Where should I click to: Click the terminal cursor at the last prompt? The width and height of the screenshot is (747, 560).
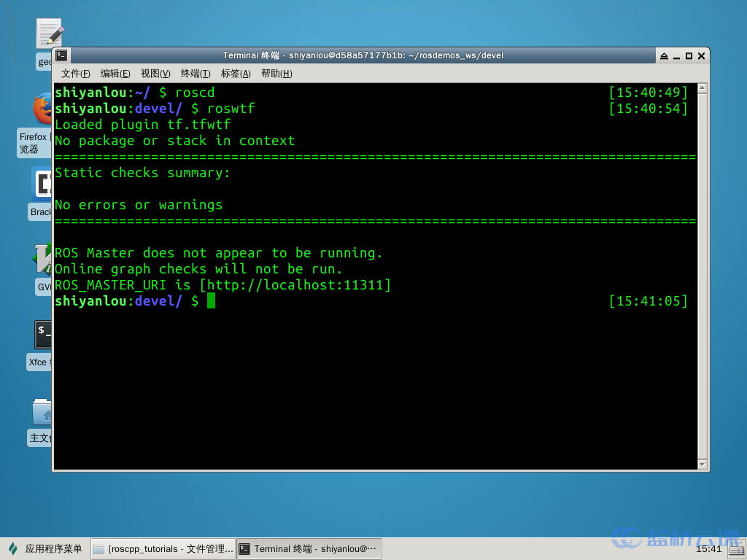[x=211, y=300]
